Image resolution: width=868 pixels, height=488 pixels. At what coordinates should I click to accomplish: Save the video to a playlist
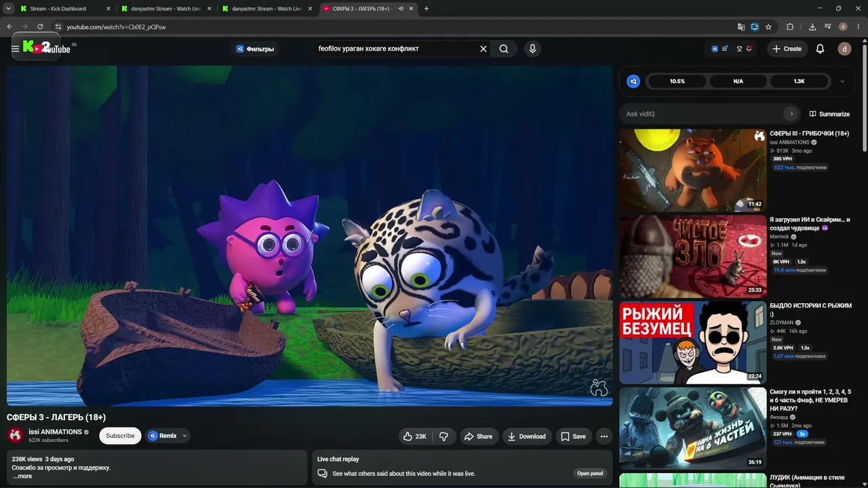(x=573, y=436)
